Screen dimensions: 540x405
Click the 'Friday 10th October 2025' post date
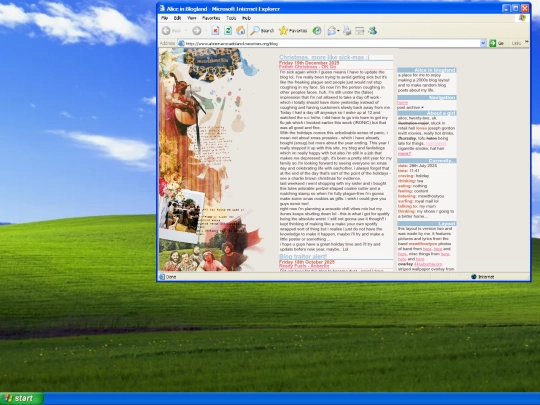[x=307, y=262]
